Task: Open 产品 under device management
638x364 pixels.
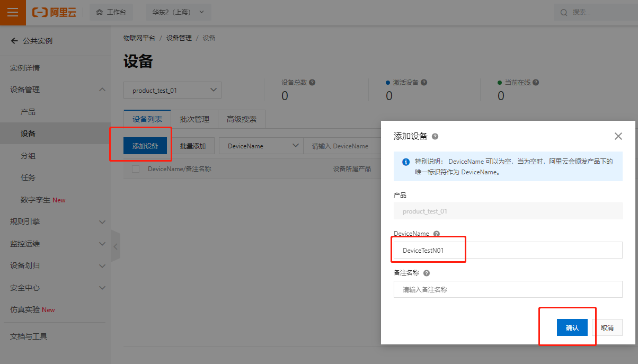Action: point(28,112)
